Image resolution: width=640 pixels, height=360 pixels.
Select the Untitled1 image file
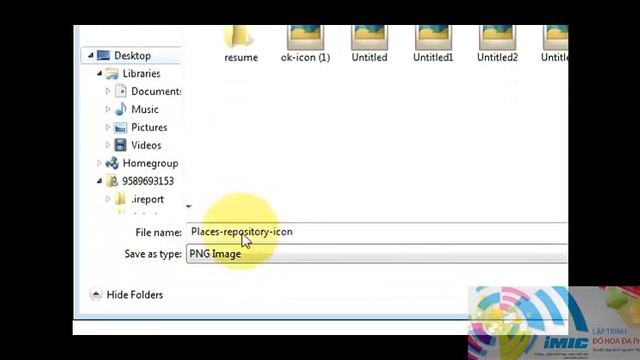click(x=433, y=44)
